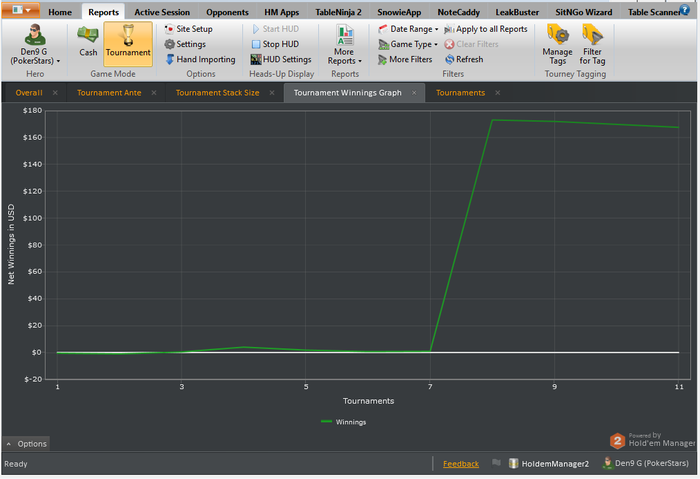The width and height of the screenshot is (700, 479).
Task: Expand the Options panel
Action: tap(26, 444)
